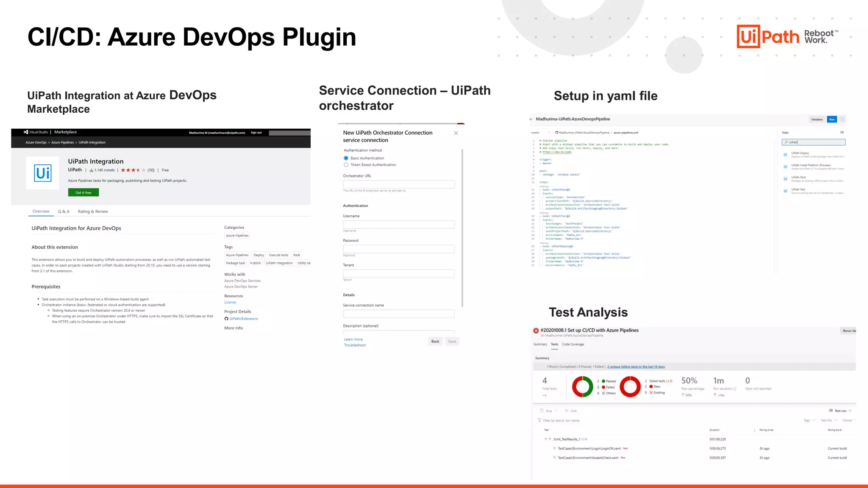The width and height of the screenshot is (868, 488).
Task: Select the UiPath Install Platform task icon
Action: pos(785,167)
